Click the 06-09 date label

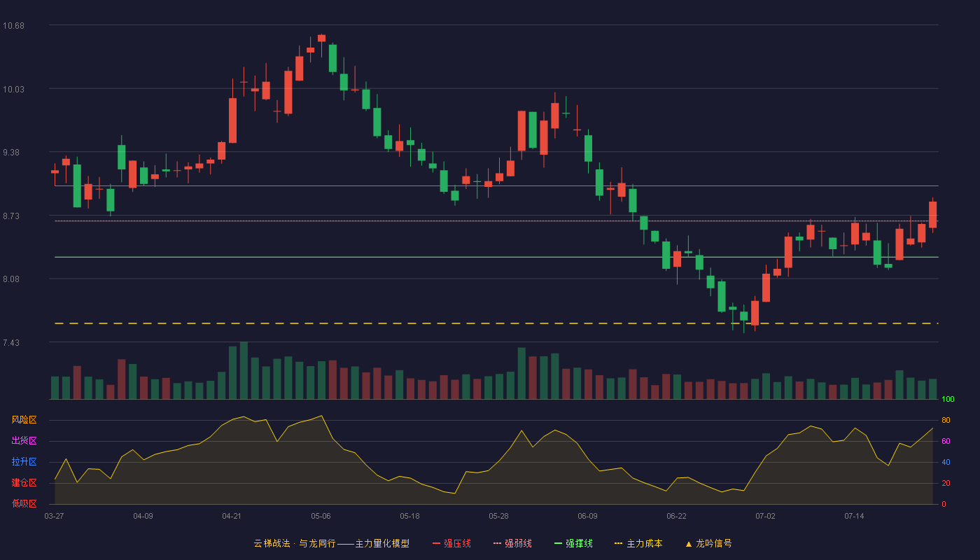tap(587, 516)
